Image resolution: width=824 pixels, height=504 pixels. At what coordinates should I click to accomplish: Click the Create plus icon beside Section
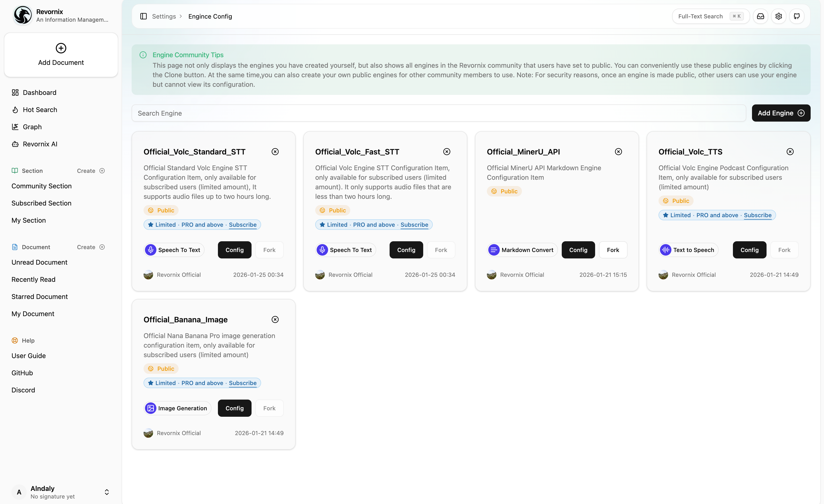coord(102,171)
